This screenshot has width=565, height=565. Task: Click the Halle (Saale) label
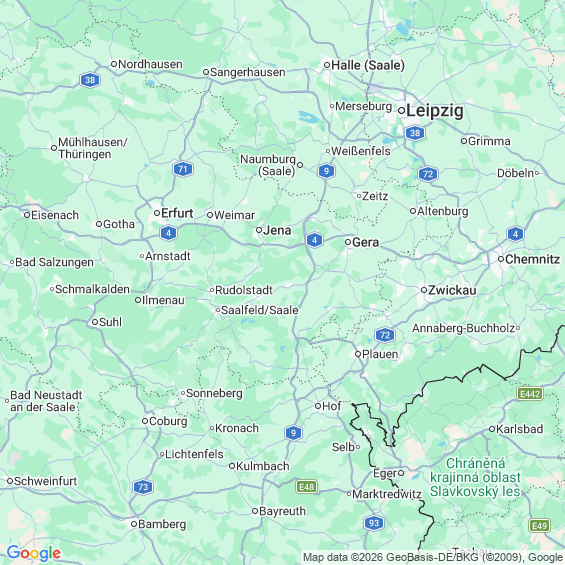(x=368, y=65)
